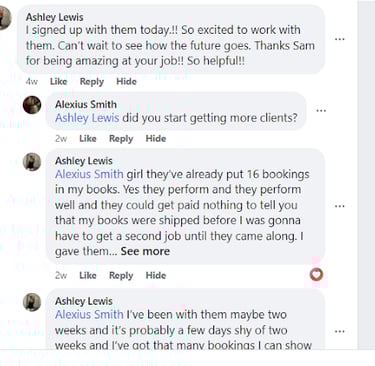Reply to Ashley's 4w signed up comment
Viewport: 375px width, 366px height.
pyautogui.click(x=92, y=82)
